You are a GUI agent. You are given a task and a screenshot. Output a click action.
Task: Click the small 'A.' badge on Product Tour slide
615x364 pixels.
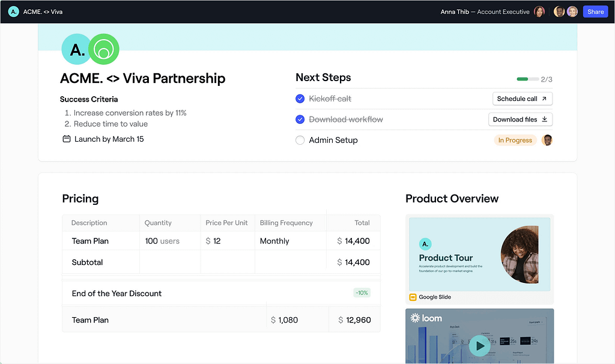click(425, 244)
